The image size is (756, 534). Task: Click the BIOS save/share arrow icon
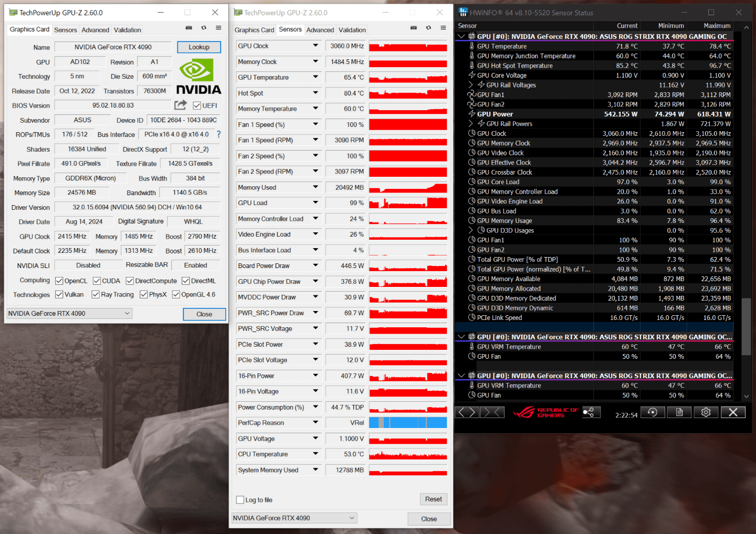click(x=181, y=105)
